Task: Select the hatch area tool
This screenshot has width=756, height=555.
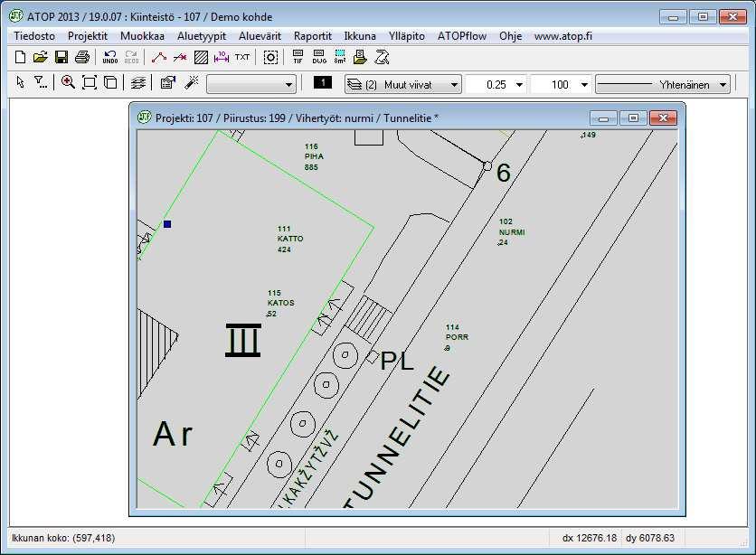Action: 201,57
